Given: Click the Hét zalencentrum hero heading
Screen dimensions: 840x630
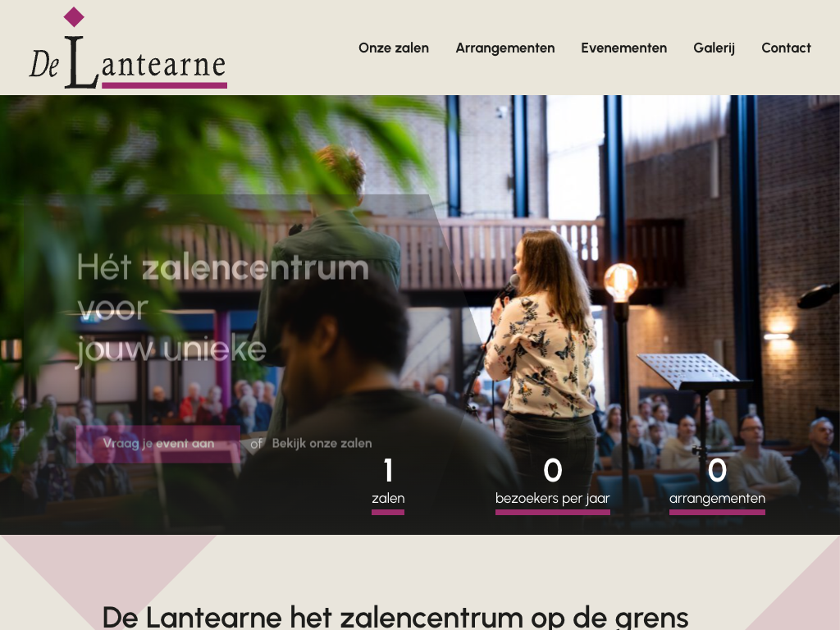Looking at the screenshot, I should (x=223, y=308).
